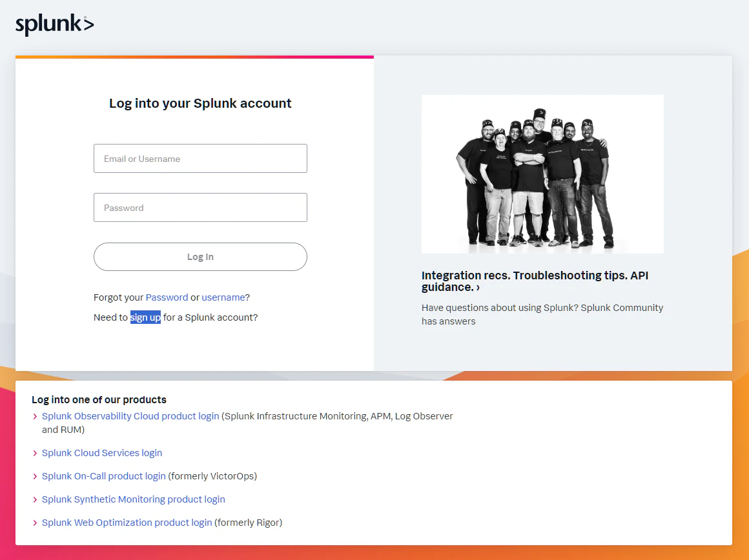Click the '(formerly VictorOps)' text

(x=212, y=477)
